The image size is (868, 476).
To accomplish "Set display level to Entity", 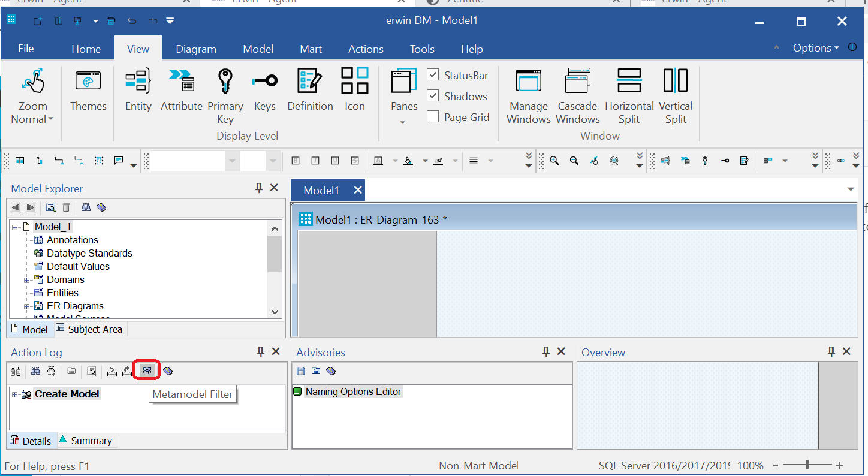I will pyautogui.click(x=138, y=90).
